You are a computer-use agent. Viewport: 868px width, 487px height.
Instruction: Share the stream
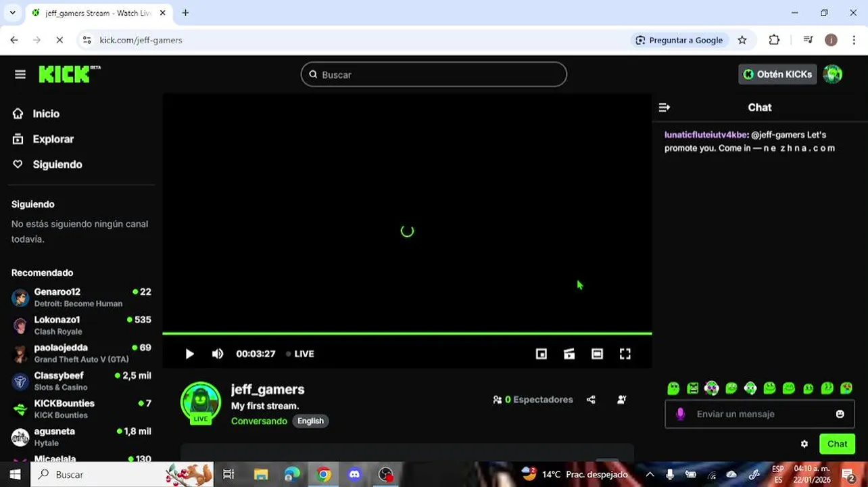point(591,400)
